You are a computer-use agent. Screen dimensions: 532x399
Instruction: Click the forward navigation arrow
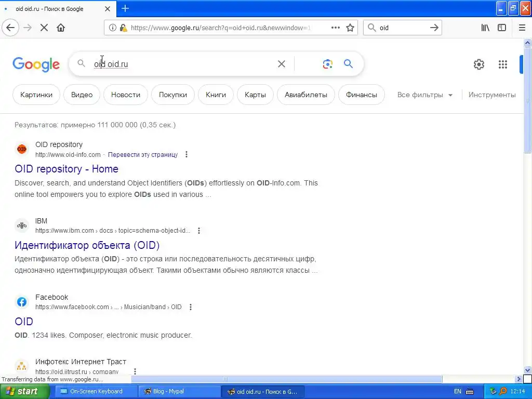click(x=28, y=28)
